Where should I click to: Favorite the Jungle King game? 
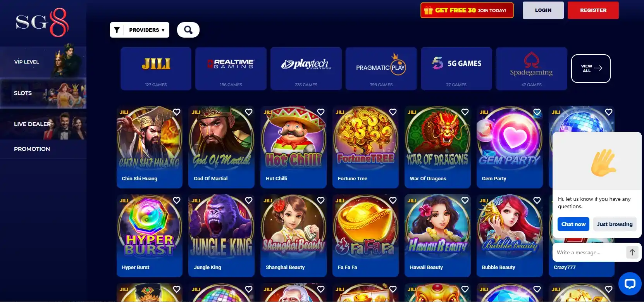point(249,200)
